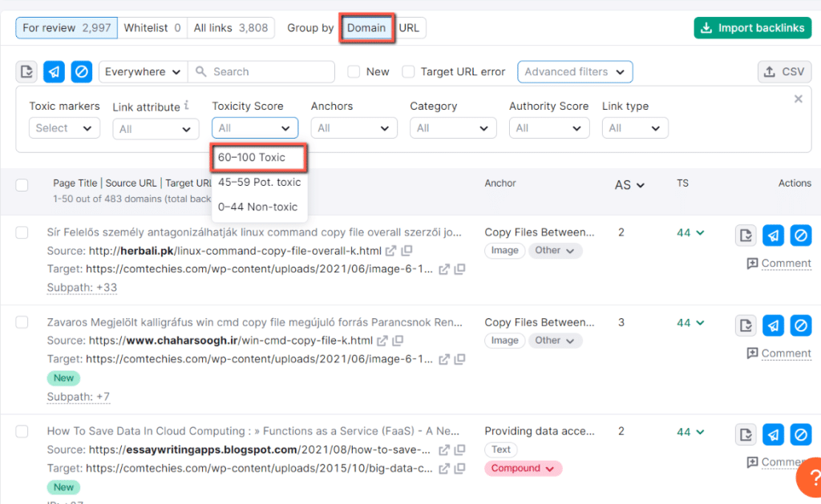Open the blogspot source link via its external icon
The width and height of the screenshot is (821, 504).
(x=443, y=449)
